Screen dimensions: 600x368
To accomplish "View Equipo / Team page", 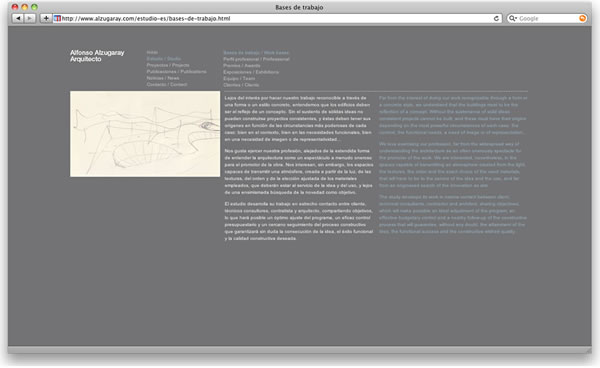I will pyautogui.click(x=239, y=78).
